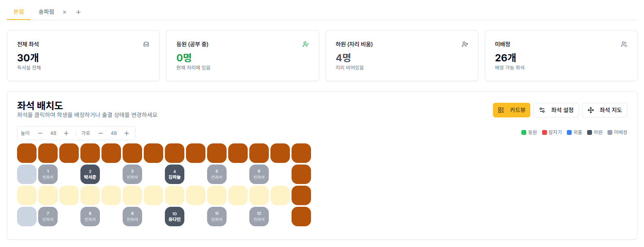Viewport: 644px width, 247px height.
Task: Increase 높이 value with plus stepper
Action: point(66,133)
